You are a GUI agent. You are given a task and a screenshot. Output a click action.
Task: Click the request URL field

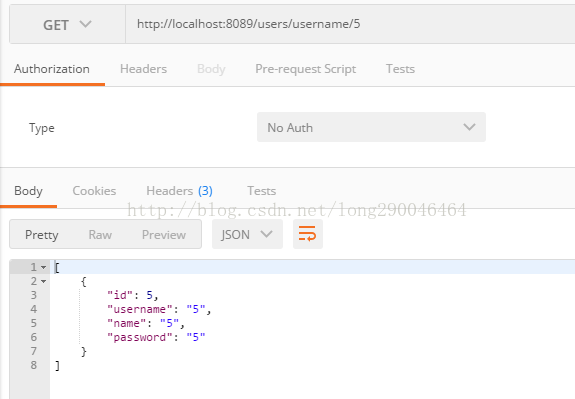point(350,24)
